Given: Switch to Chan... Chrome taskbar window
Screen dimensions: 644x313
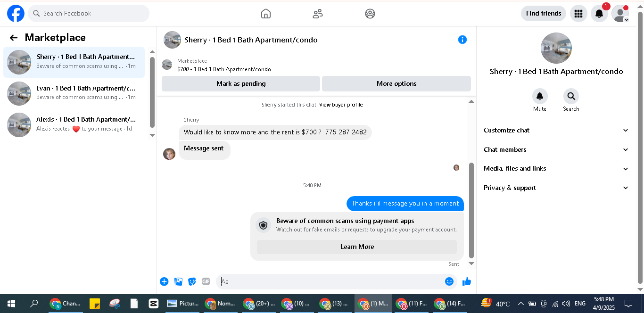Looking at the screenshot, I should tap(66, 304).
